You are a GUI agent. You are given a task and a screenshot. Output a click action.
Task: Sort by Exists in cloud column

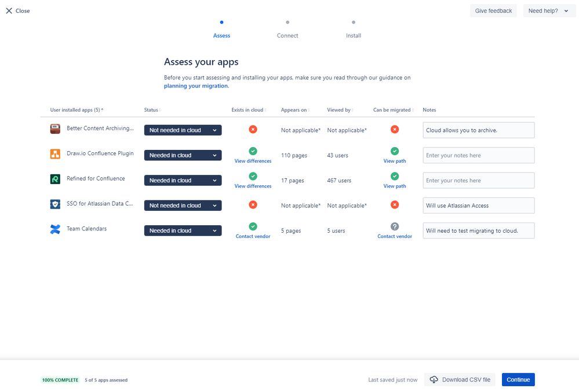pos(249,110)
